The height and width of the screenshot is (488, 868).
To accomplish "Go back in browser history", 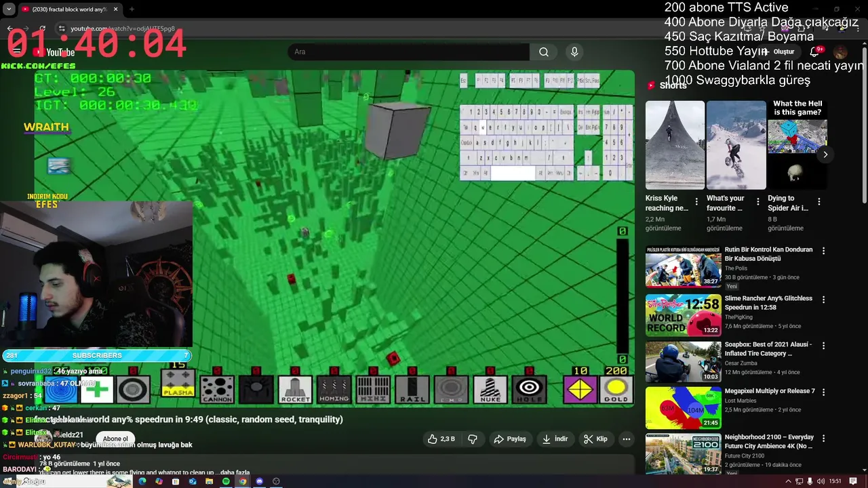I will 10,28.
